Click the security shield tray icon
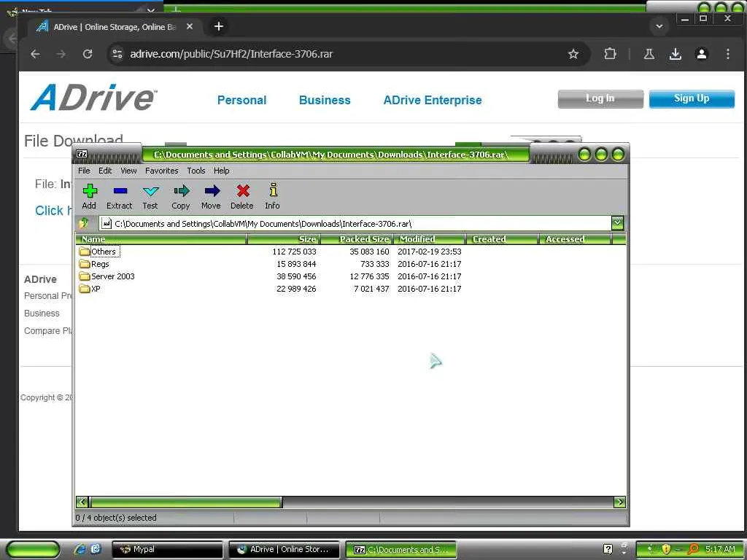This screenshot has height=560, width=747. pos(666,549)
